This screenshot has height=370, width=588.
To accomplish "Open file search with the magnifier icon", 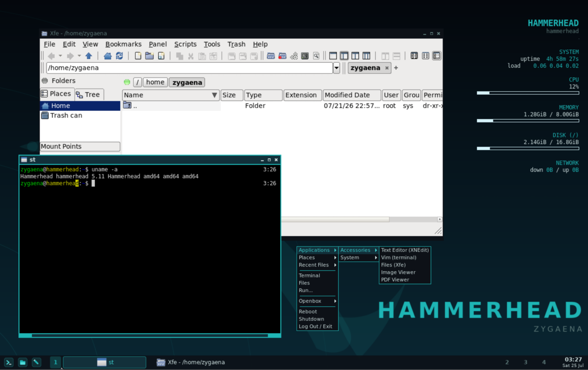I will (316, 56).
